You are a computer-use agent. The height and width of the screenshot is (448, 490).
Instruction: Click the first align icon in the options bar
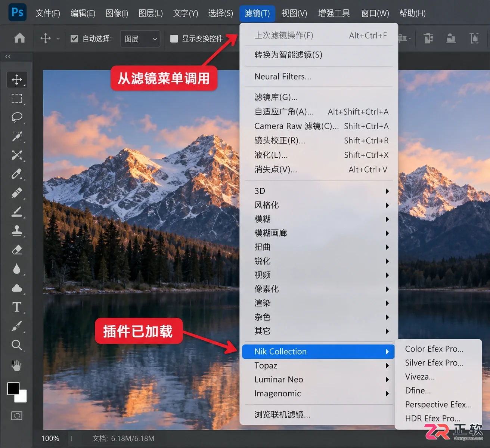[x=428, y=38]
